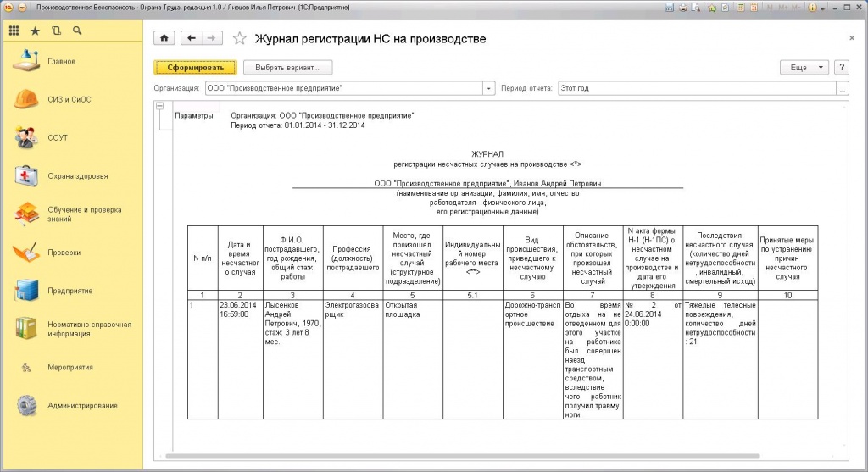Open the Мероприятия section
Image resolution: width=868 pixels, height=472 pixels.
pyautogui.click(x=71, y=368)
